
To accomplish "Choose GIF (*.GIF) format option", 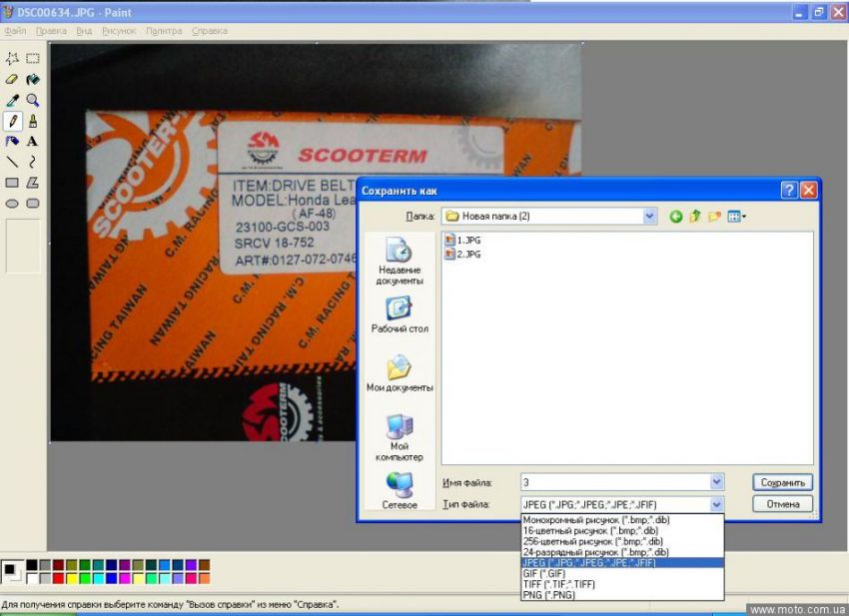I will (622, 573).
